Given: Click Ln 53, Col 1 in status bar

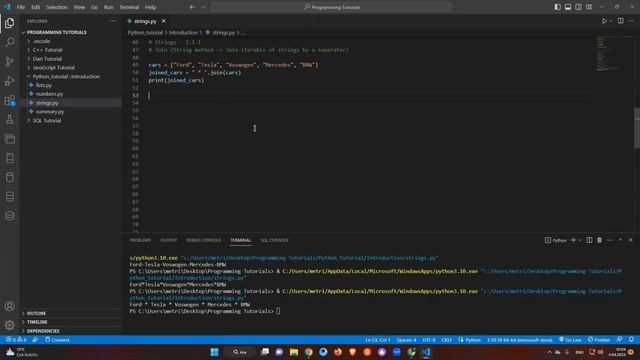Looking at the screenshot, I should [378, 340].
